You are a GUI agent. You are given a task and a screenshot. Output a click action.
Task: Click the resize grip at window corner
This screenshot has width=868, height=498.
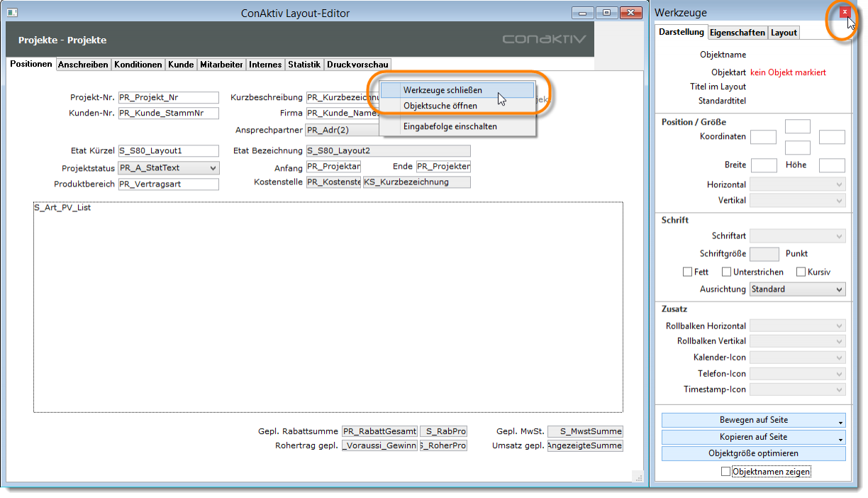click(x=636, y=477)
